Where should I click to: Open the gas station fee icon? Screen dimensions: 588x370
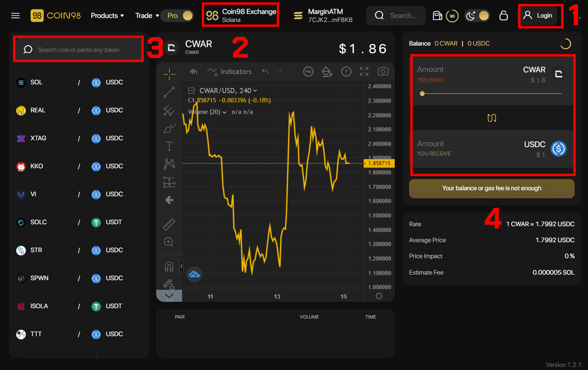(x=437, y=16)
